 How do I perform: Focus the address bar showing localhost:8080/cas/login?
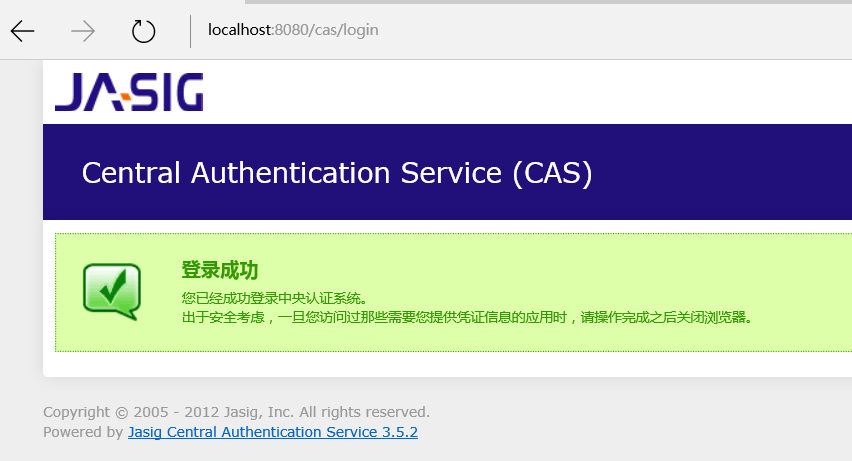point(500,30)
